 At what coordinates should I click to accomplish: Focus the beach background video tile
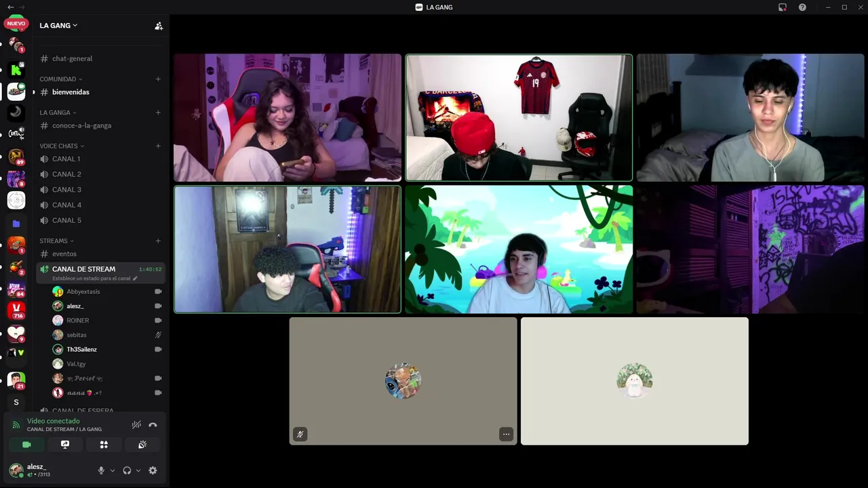point(519,249)
